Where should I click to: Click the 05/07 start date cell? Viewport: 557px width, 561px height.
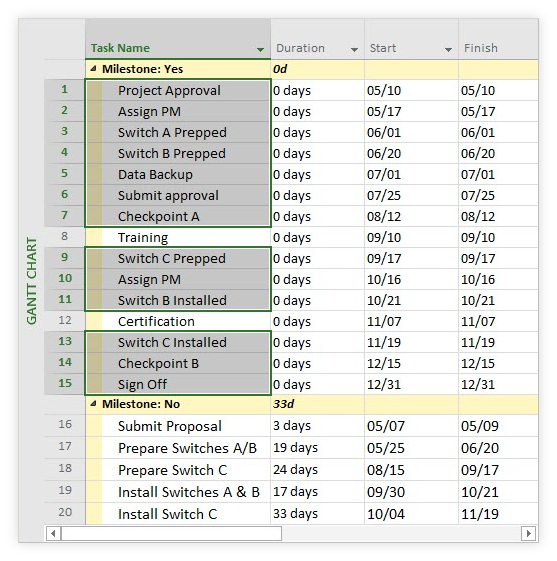pos(411,426)
